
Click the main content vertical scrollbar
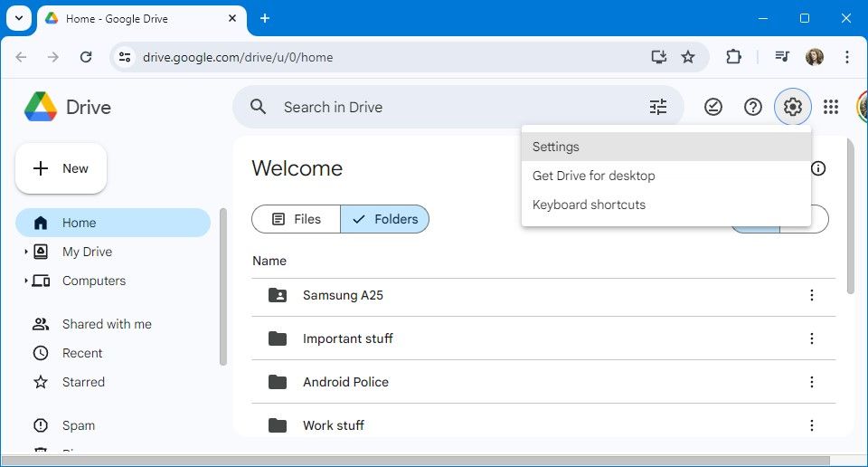851,216
